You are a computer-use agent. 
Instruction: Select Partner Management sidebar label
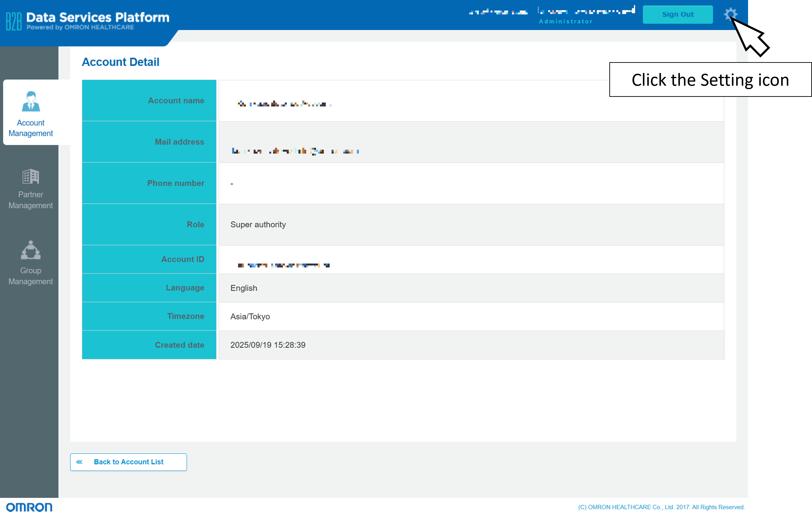(31, 200)
